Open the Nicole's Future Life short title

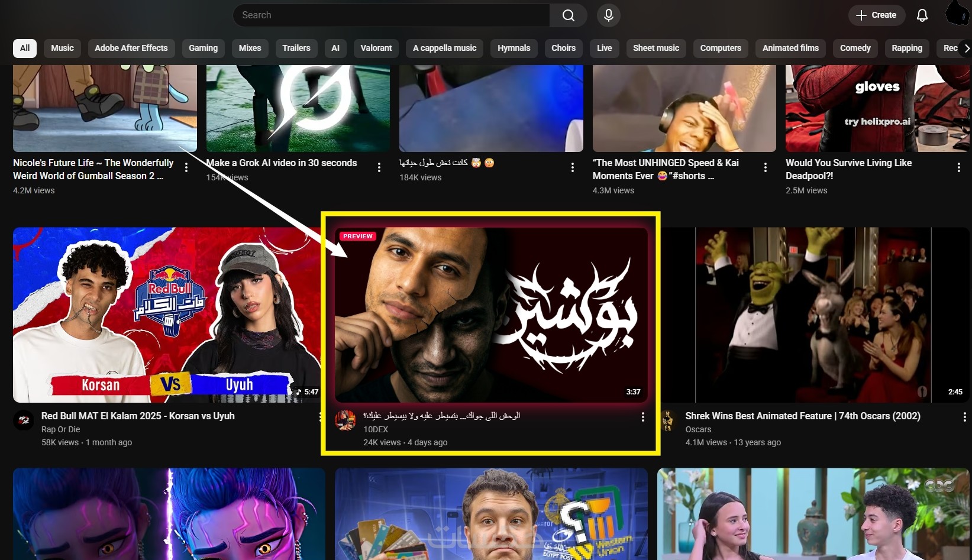(93, 169)
